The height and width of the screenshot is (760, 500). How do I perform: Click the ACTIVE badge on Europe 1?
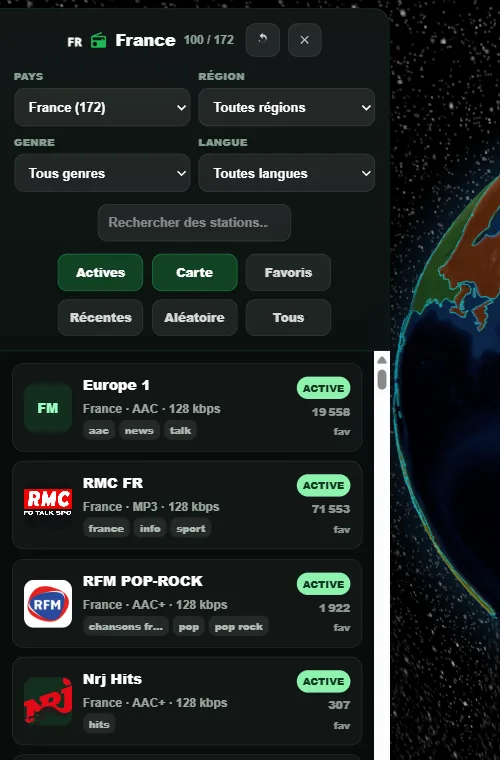pos(324,388)
